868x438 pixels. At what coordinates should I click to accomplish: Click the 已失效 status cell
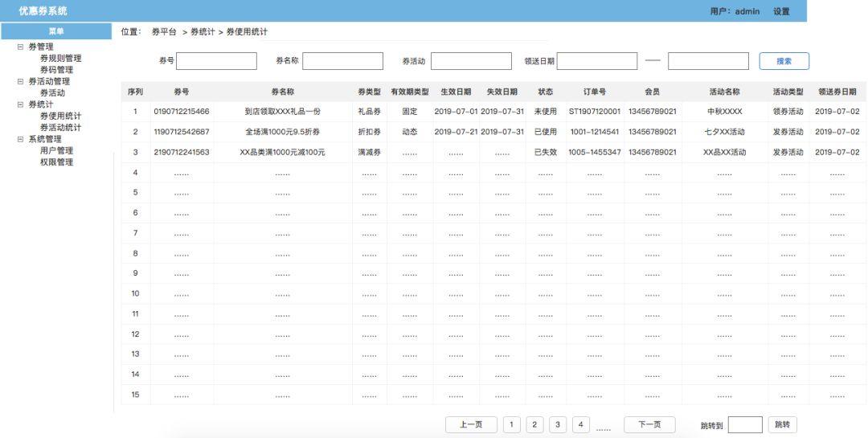[x=545, y=152]
